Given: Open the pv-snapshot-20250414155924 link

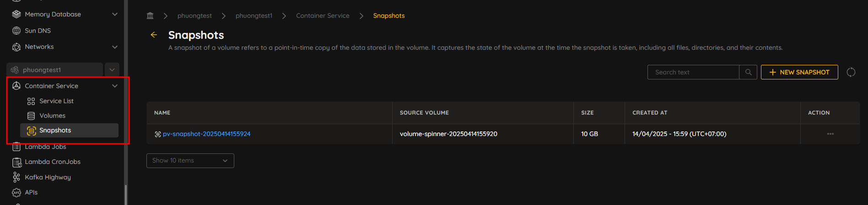Looking at the screenshot, I should click(x=206, y=134).
